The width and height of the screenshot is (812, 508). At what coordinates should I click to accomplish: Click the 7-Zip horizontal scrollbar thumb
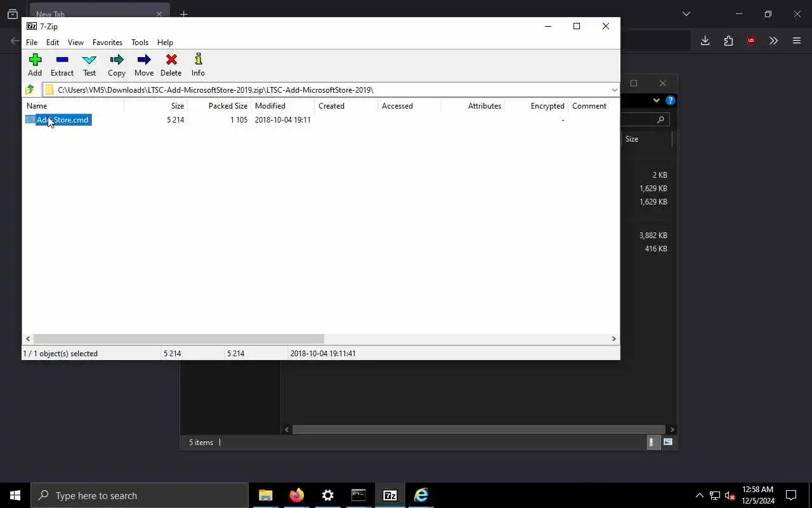178,338
